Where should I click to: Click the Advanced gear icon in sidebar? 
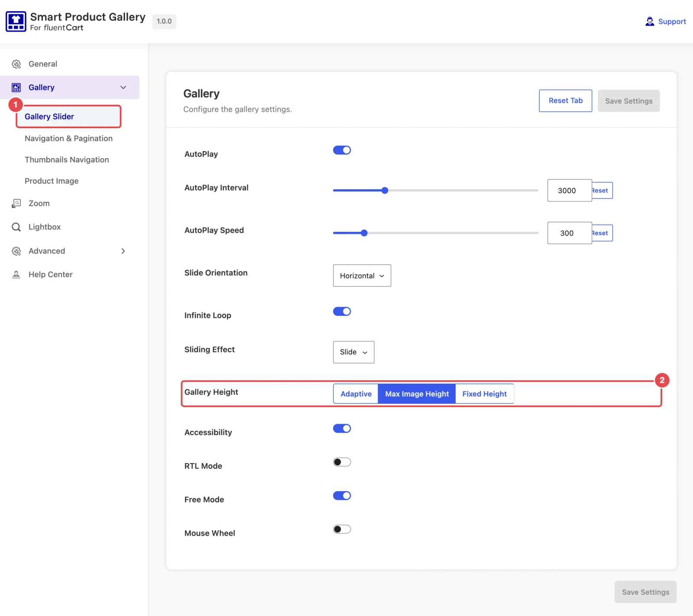pyautogui.click(x=16, y=251)
